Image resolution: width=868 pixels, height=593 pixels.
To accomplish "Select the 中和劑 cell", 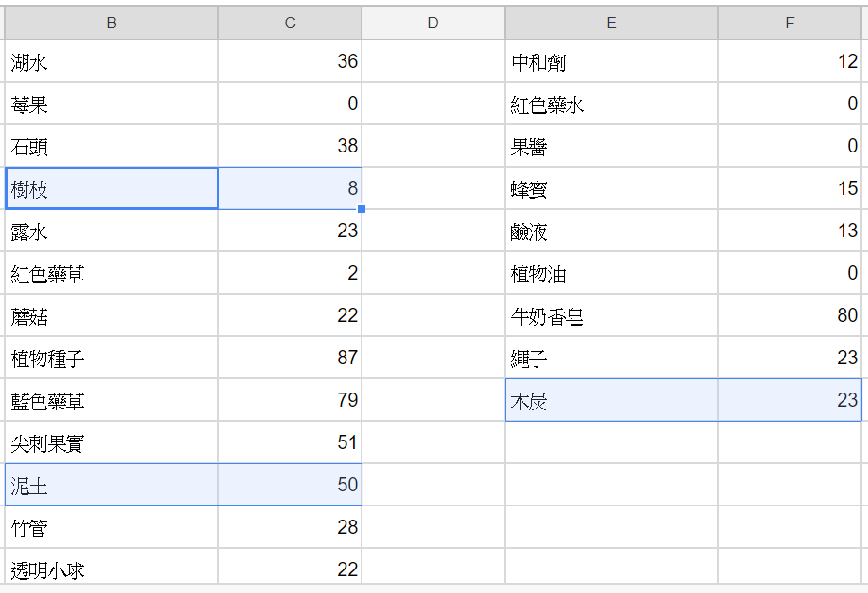I will click(611, 61).
